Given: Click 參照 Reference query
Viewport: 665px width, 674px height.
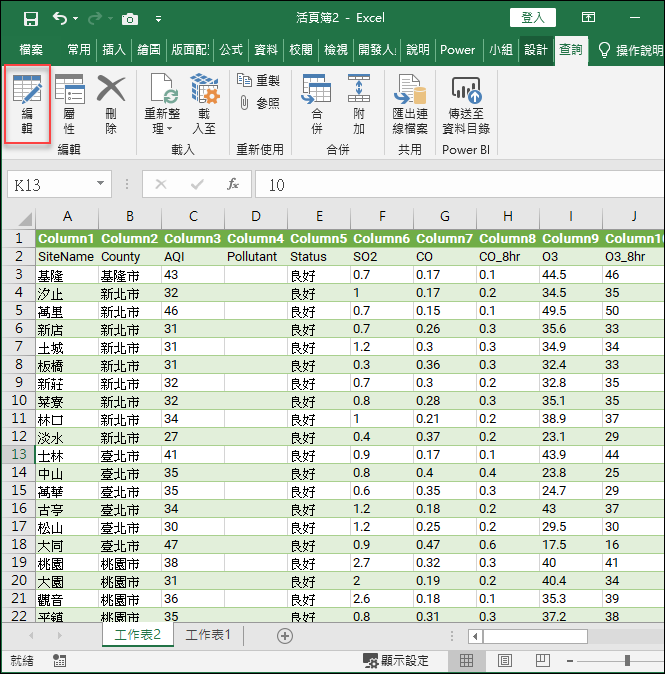Looking at the screenshot, I should 258,103.
